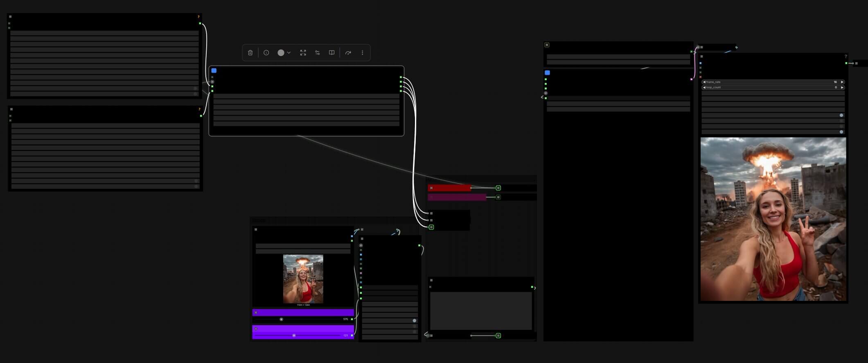Click the top green output of the selected node
This screenshot has height=363, width=868.
(401, 77)
